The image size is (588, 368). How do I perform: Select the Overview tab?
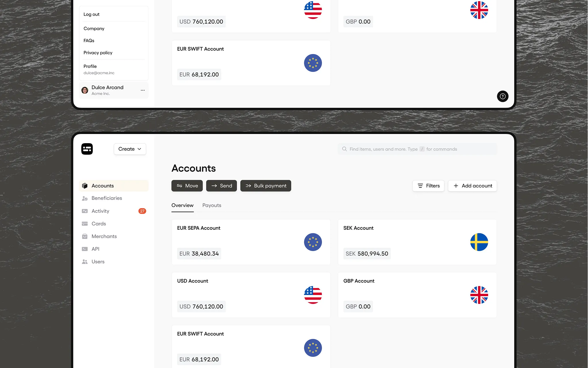(182, 205)
